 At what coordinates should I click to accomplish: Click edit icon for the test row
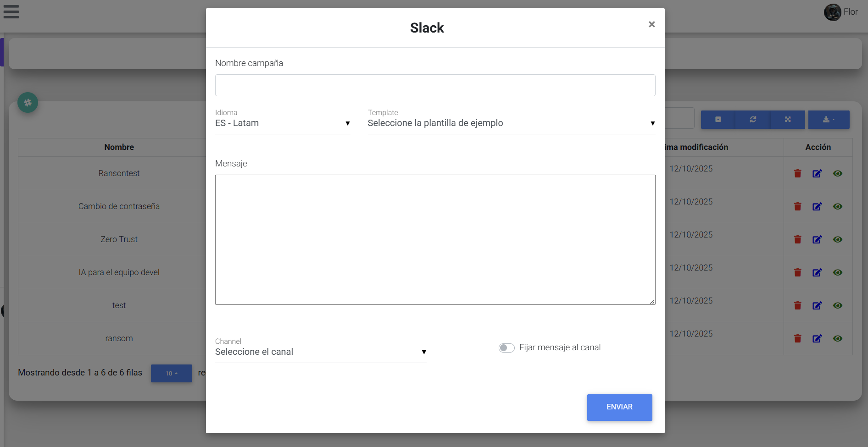[817, 306]
